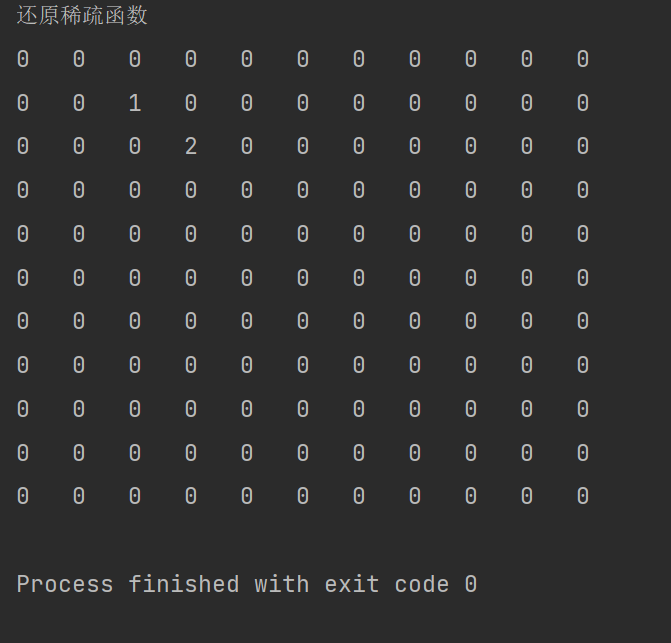Image resolution: width=671 pixels, height=643 pixels.
Task: Select the zero immediately left of the 1
Action: coord(79,103)
